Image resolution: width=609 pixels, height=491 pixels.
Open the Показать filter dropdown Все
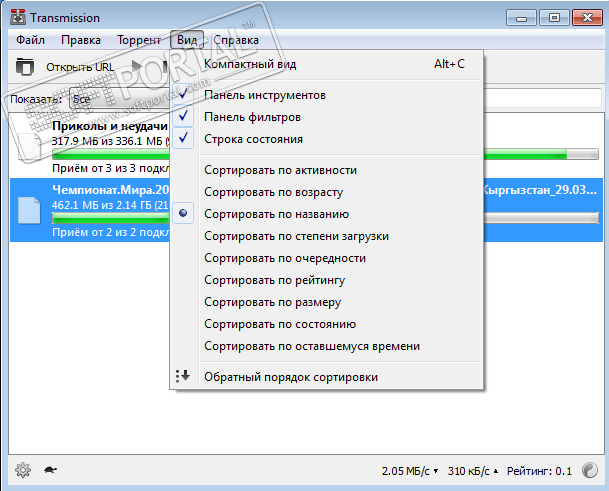[120, 99]
